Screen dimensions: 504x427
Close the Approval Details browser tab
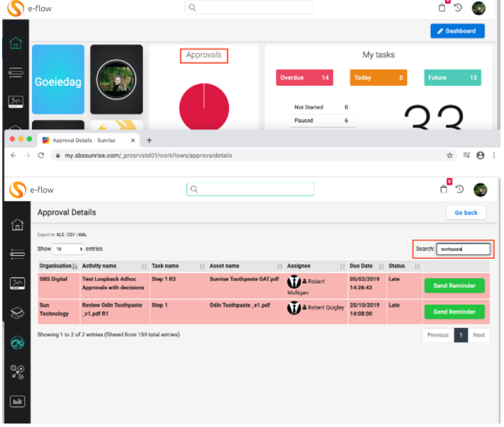coord(132,140)
